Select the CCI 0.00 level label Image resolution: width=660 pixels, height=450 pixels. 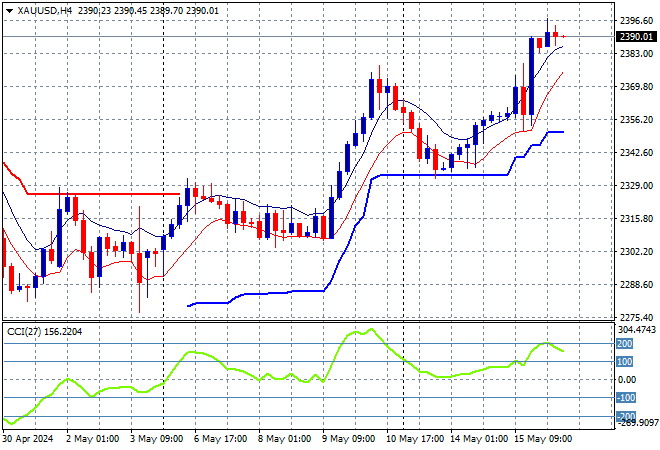pos(622,380)
